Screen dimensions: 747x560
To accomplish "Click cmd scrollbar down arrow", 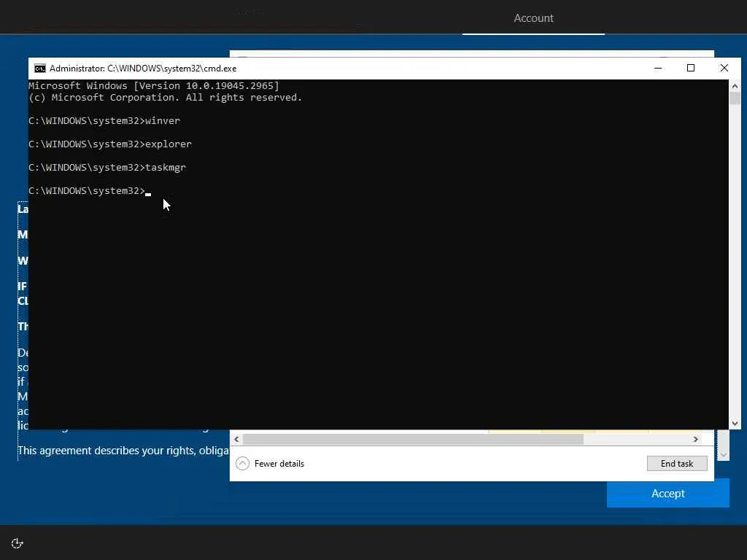I will tap(735, 424).
